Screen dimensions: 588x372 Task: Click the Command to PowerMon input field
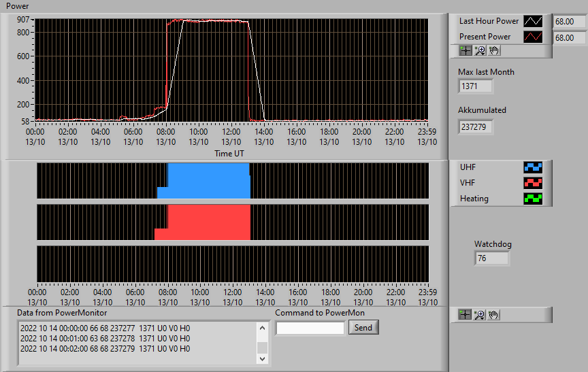[310, 328]
